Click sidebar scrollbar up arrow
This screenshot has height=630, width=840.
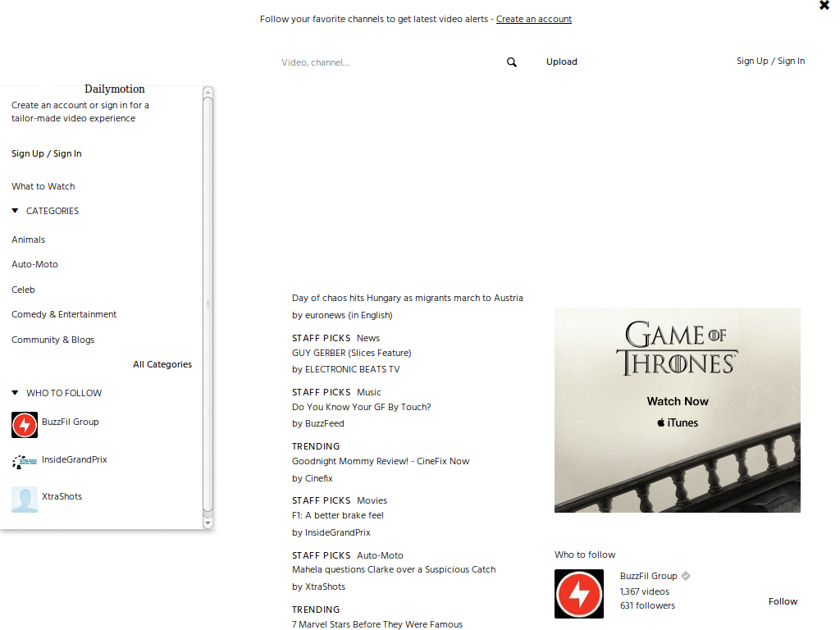208,92
